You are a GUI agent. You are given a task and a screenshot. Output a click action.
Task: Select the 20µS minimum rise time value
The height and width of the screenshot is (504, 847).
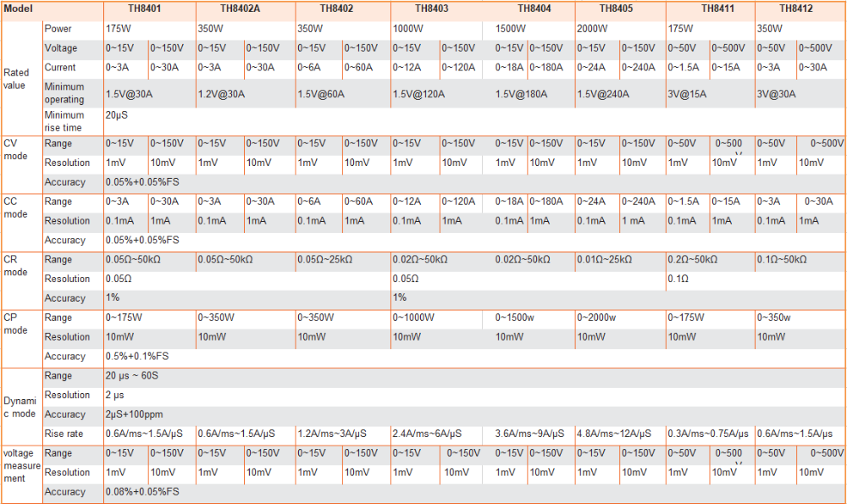point(117,114)
